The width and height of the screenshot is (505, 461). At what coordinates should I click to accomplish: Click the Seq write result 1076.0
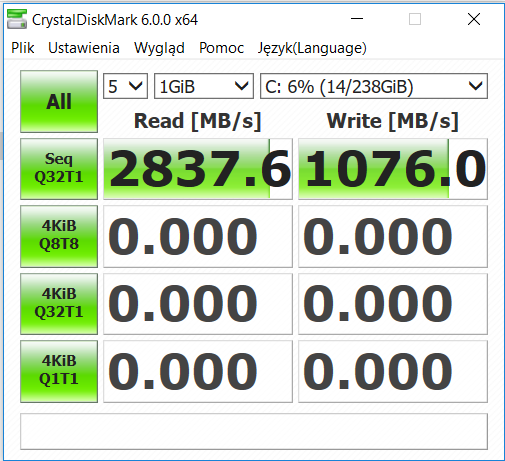393,169
